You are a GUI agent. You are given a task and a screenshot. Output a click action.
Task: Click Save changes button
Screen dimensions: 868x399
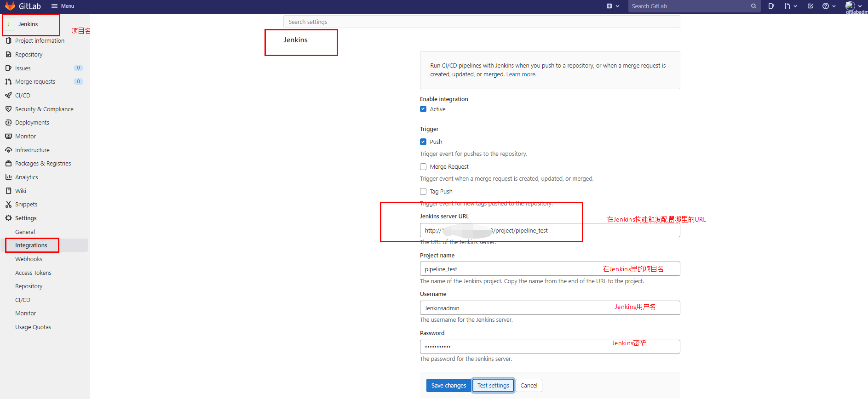[448, 385]
